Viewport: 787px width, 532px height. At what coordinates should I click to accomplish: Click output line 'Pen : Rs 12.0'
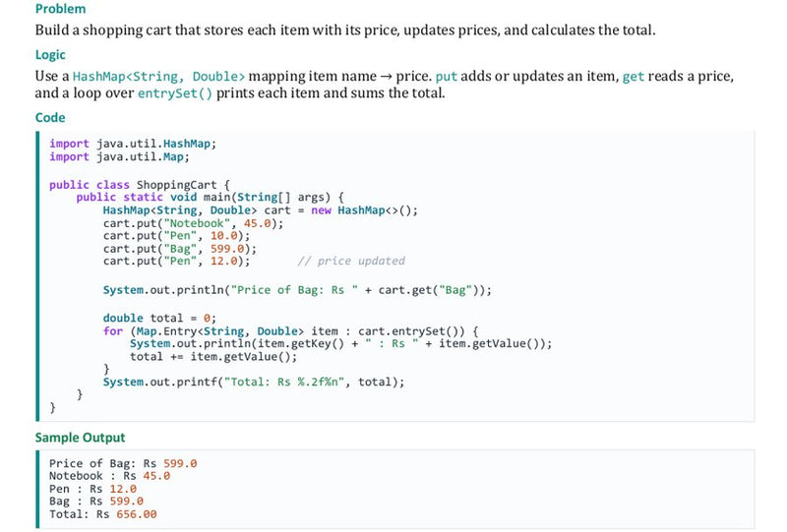click(92, 489)
